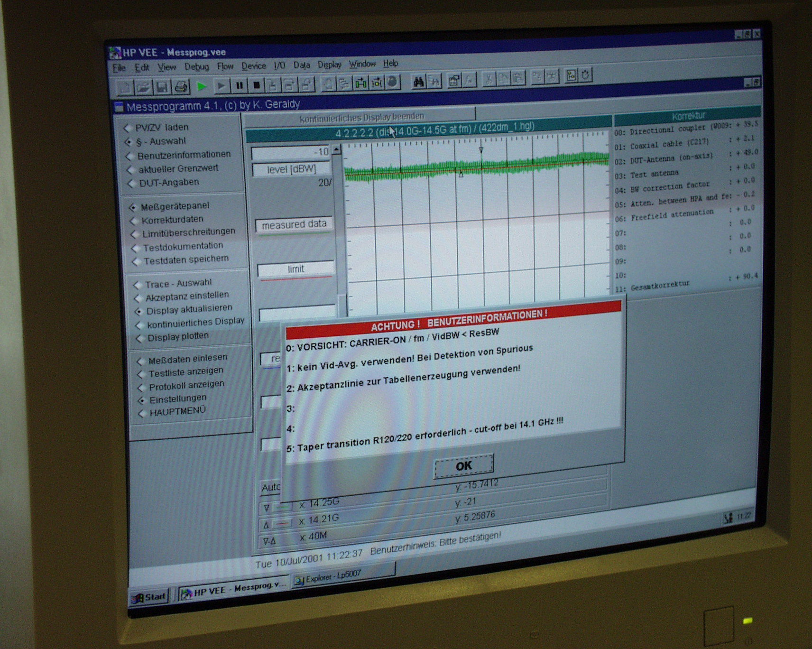Click the stopwatch icon at toolbar end
Screen dimensions: 812x649
586,75
